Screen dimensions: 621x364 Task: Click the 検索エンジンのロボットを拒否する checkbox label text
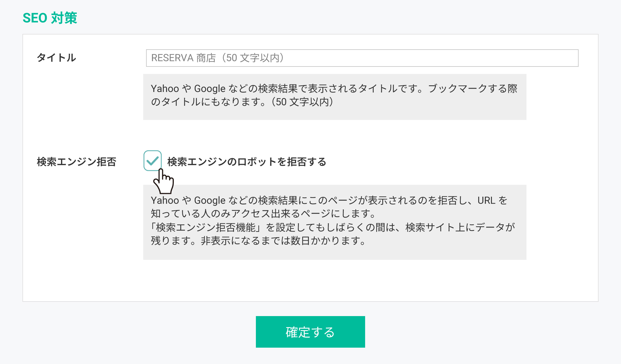coord(247,162)
